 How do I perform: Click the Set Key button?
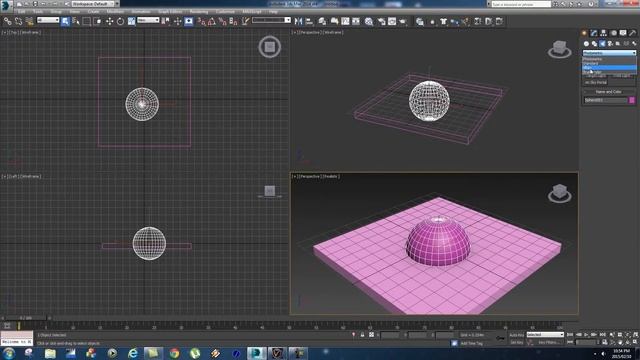click(516, 342)
